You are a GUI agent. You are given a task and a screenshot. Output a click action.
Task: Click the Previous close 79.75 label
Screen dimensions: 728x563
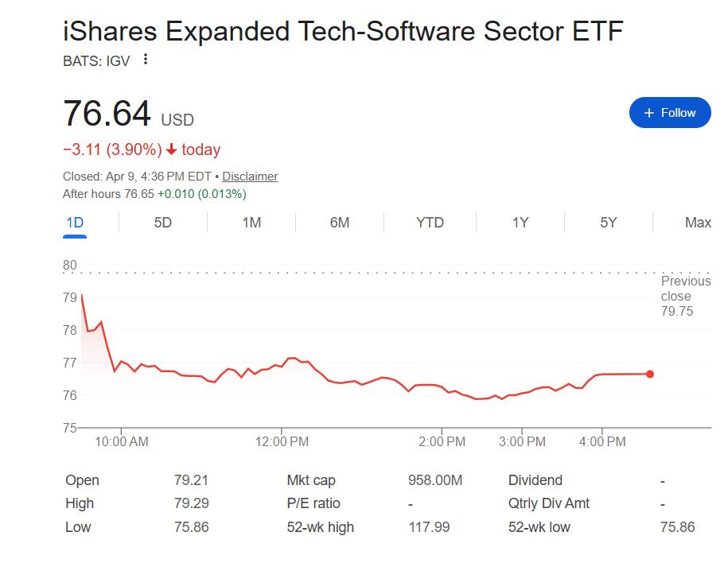(x=686, y=296)
